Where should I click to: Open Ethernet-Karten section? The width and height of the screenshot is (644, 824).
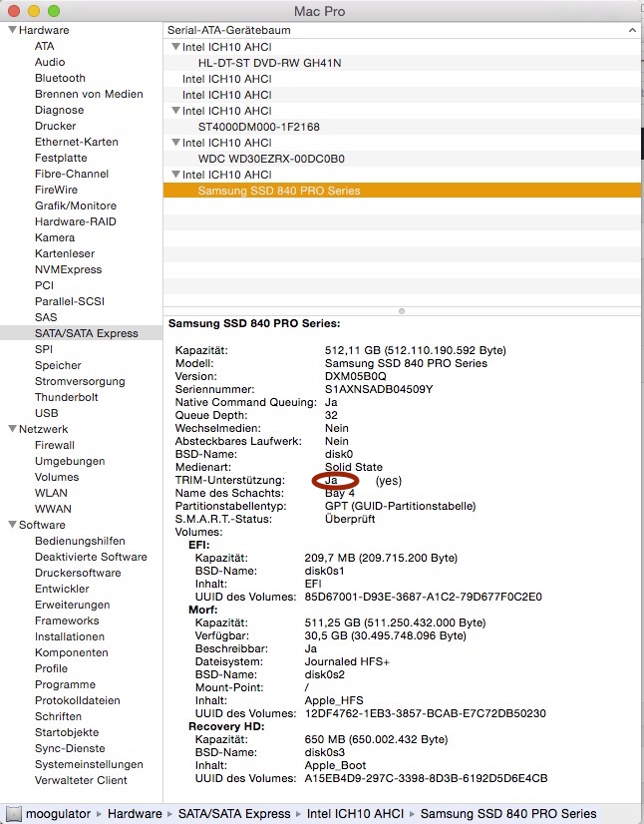click(x=76, y=142)
